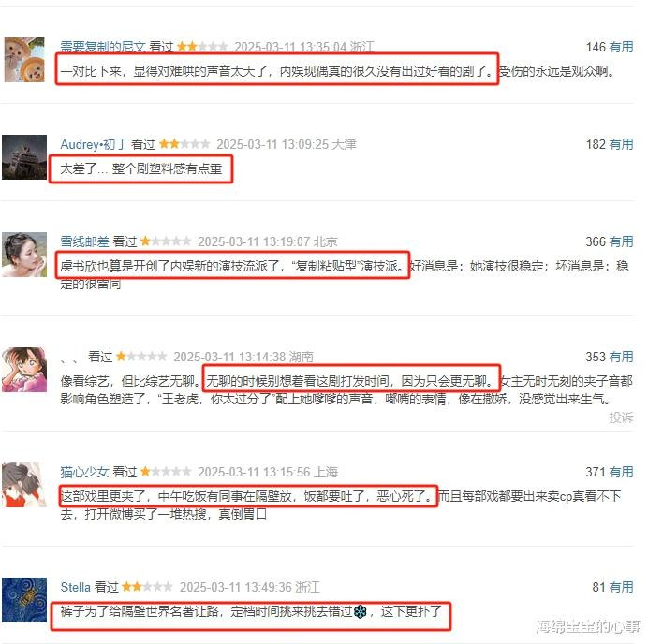Mark the 146-vote review as 有用

(x=621, y=47)
